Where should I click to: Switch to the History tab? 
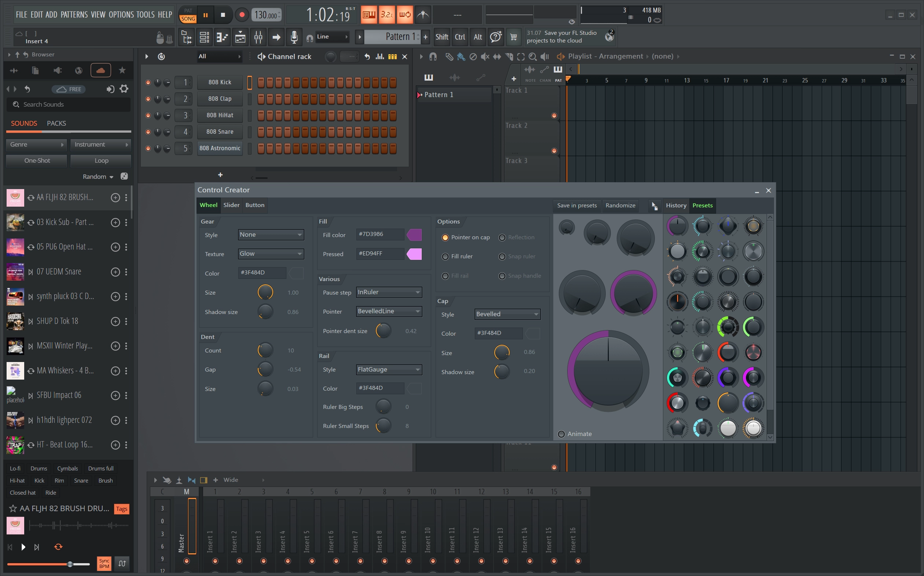(x=676, y=205)
